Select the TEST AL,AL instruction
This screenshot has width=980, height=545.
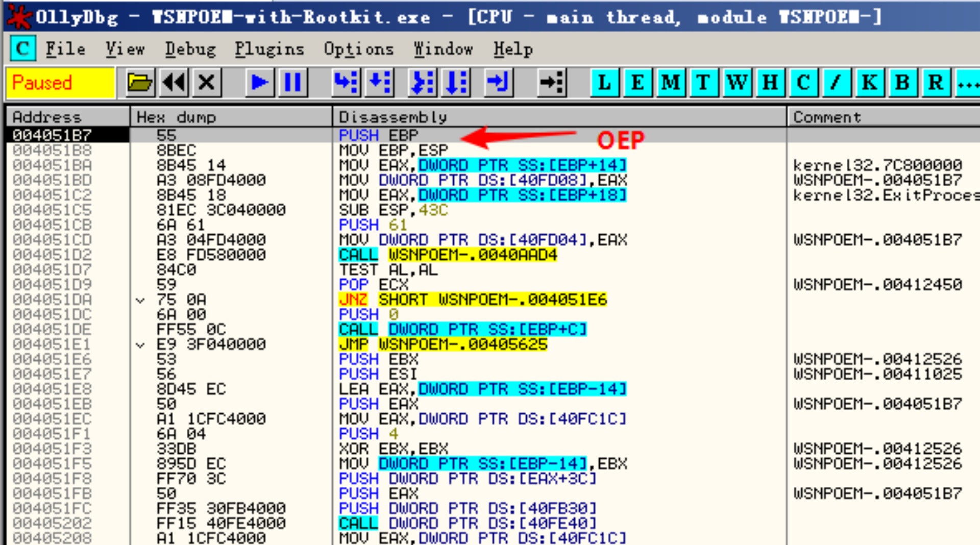(x=388, y=269)
